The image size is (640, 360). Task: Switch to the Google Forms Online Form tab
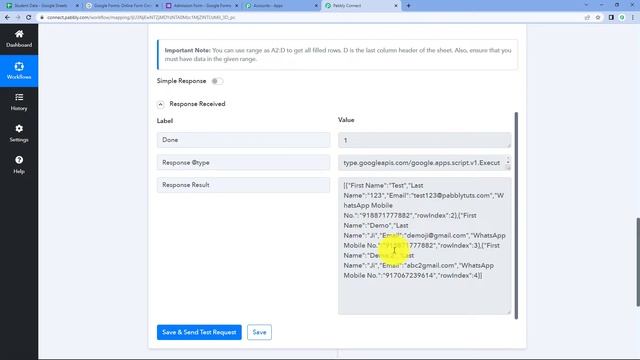click(122, 6)
